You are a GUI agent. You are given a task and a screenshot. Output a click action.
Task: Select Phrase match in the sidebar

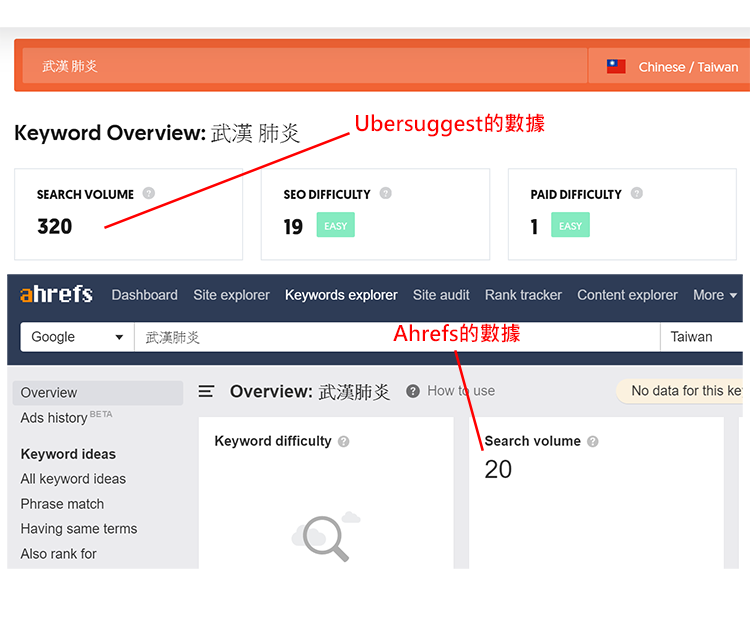click(62, 504)
